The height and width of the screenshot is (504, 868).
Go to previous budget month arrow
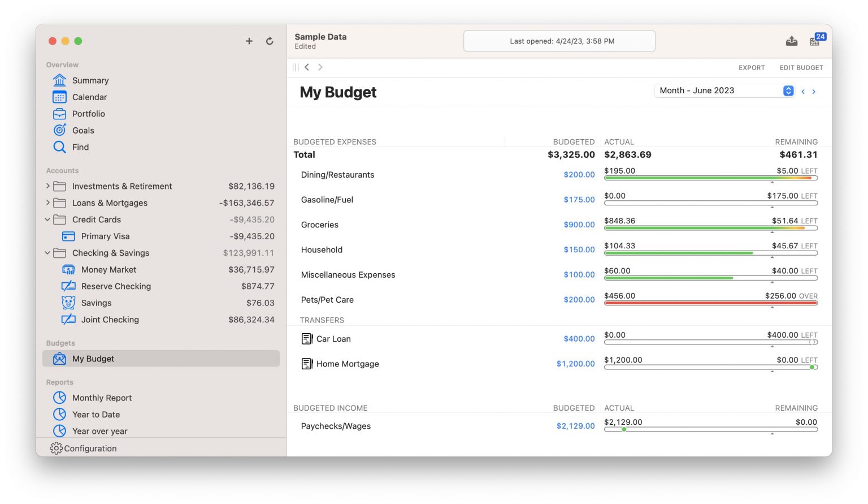(803, 92)
